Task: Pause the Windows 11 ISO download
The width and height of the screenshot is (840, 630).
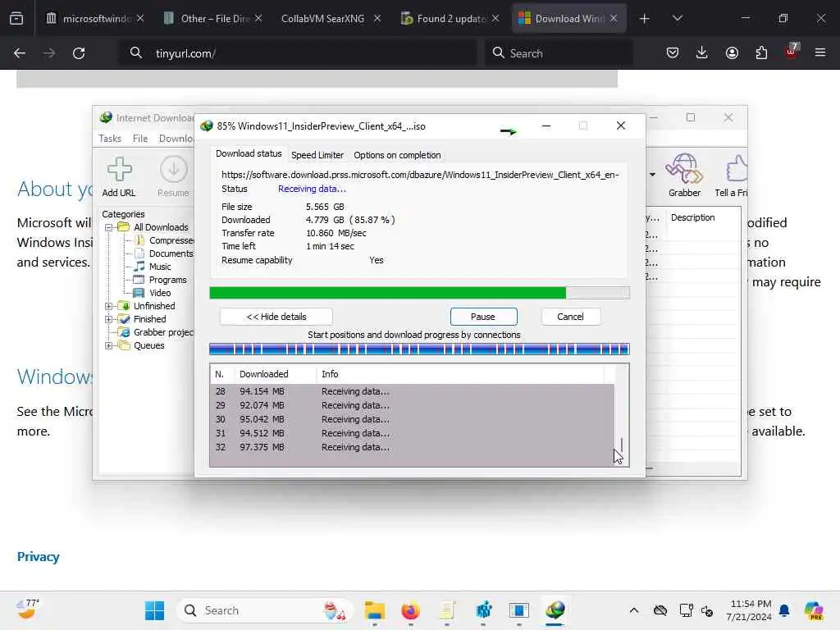Action: pyautogui.click(x=483, y=317)
